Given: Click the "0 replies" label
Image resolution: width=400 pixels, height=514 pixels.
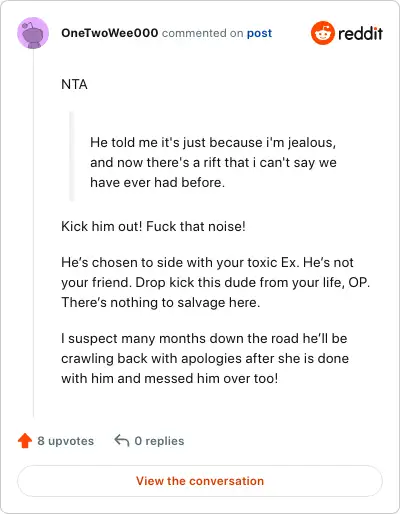Looking at the screenshot, I should point(159,441).
